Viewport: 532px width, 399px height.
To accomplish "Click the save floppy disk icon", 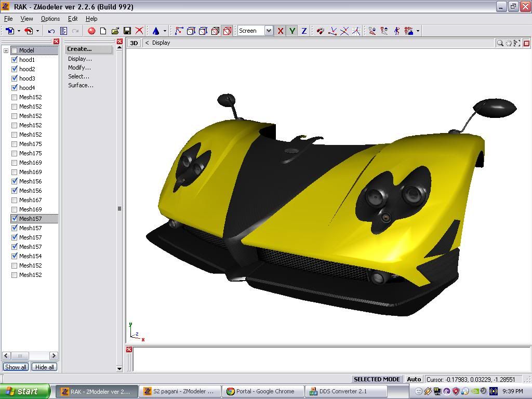I will (x=127, y=31).
